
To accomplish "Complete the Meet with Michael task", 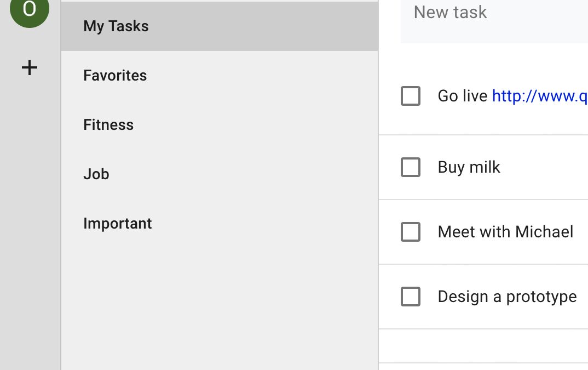I will tap(410, 232).
